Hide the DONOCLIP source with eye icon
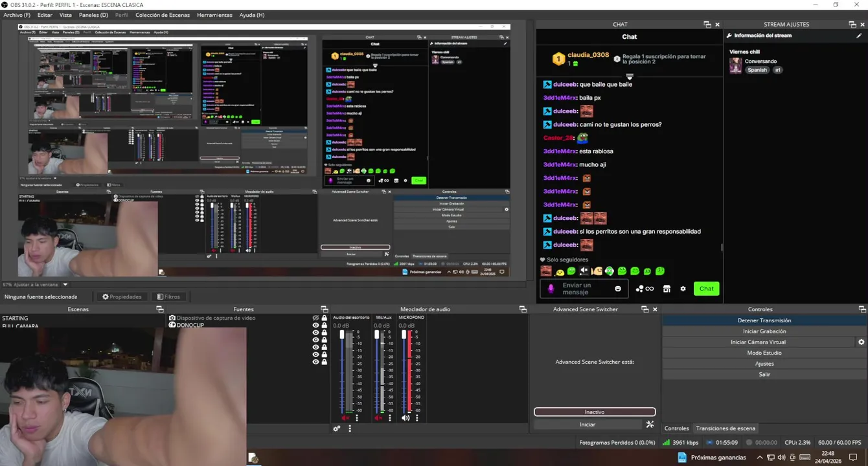Screen dimensions: 868x466 coord(316,325)
